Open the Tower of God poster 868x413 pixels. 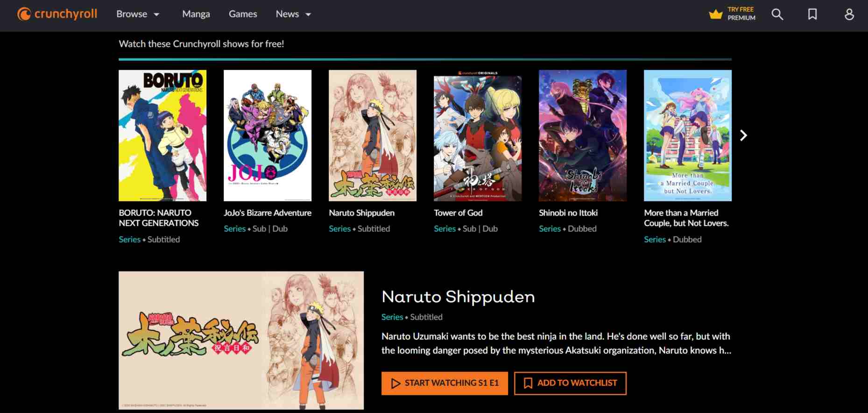pyautogui.click(x=478, y=135)
